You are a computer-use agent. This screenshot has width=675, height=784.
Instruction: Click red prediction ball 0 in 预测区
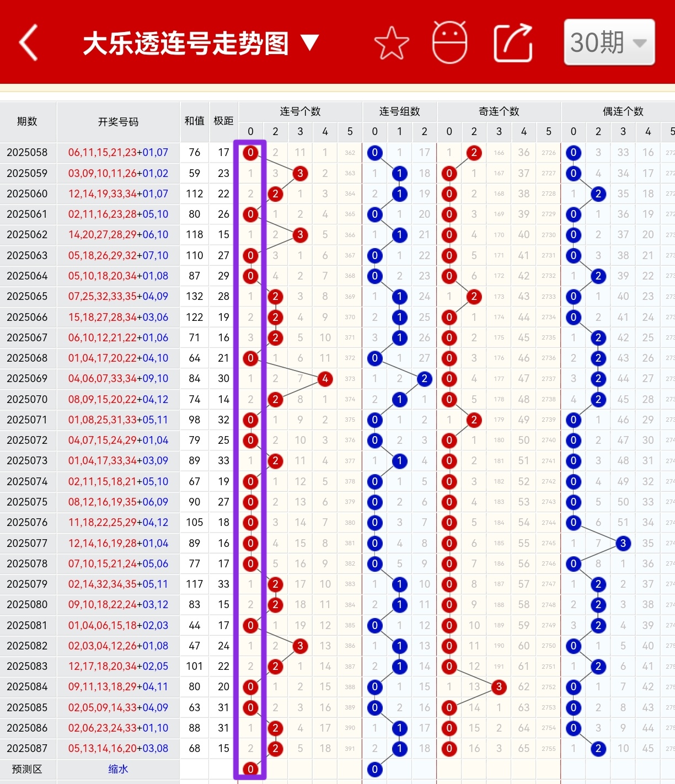pyautogui.click(x=250, y=769)
